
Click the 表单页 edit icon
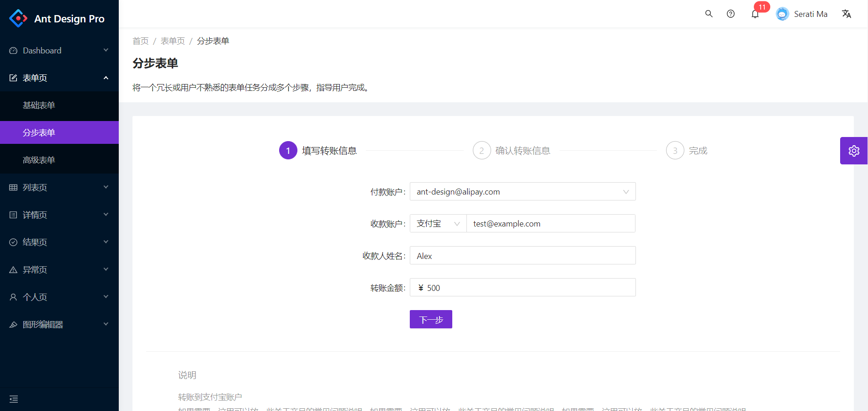pyautogui.click(x=13, y=78)
